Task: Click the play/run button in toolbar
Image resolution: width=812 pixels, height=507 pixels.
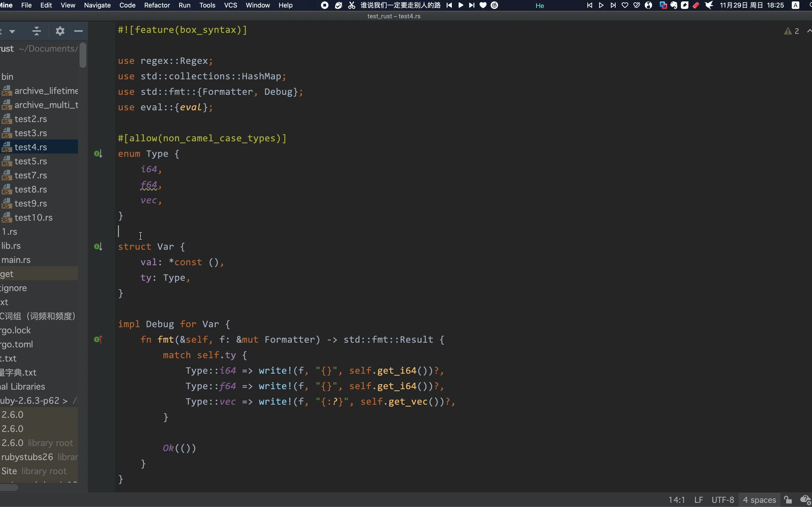Action: [601, 5]
